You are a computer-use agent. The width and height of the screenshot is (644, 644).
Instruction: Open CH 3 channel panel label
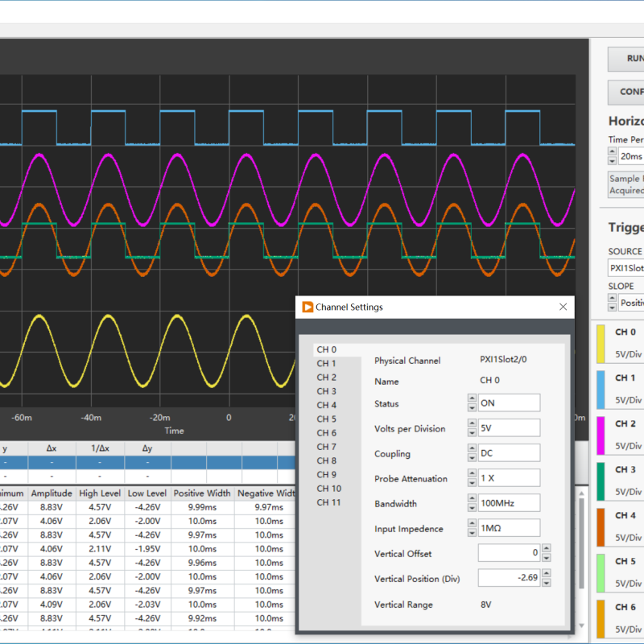tap(625, 469)
